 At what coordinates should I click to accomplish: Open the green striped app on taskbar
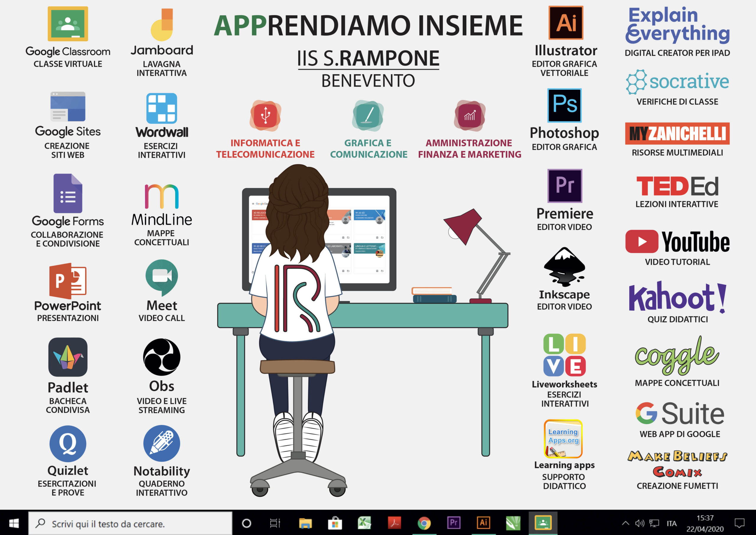pos(513,523)
